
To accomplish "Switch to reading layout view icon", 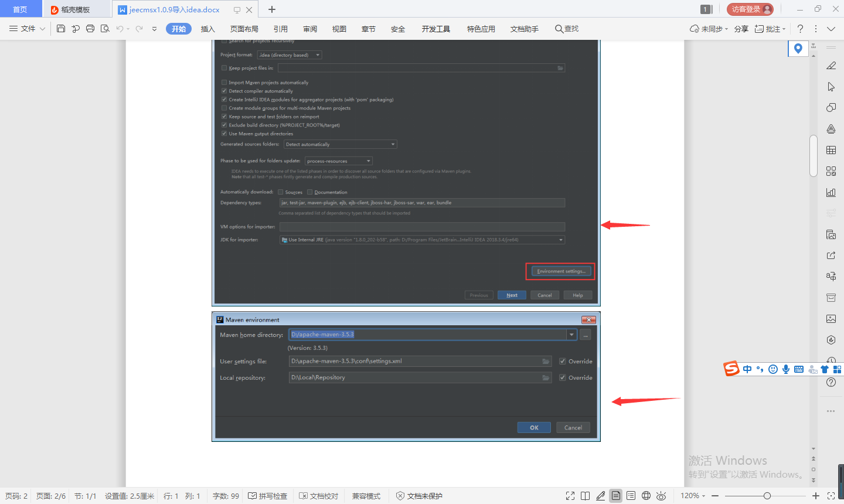I will [585, 496].
